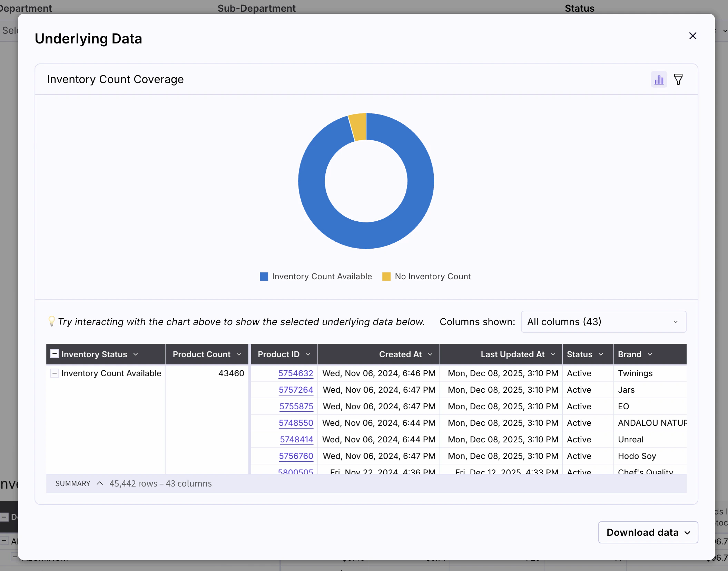Collapse the SUMMARY footer panel
Image resolution: width=728 pixels, height=571 pixels.
[x=100, y=483]
